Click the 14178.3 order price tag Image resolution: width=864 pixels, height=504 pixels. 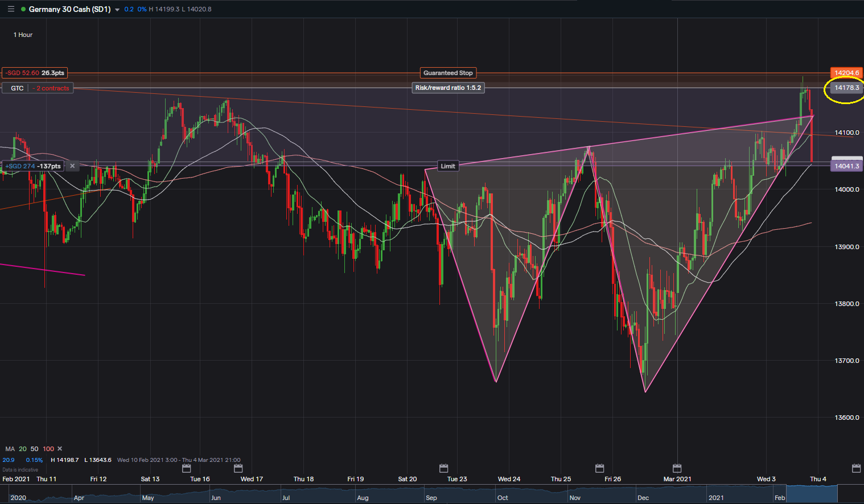846,88
